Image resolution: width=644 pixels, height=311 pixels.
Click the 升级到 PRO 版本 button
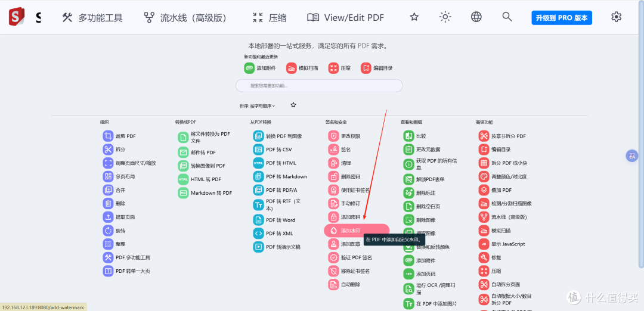[x=562, y=18]
